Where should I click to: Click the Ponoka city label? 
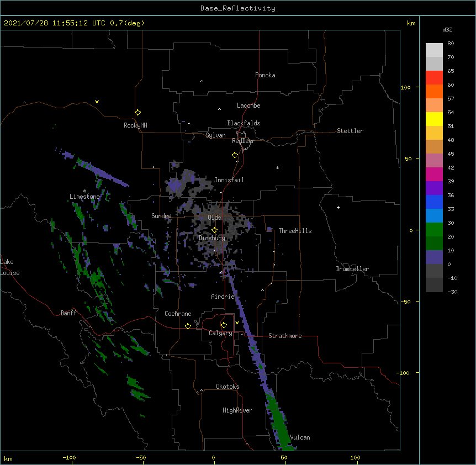pos(265,75)
